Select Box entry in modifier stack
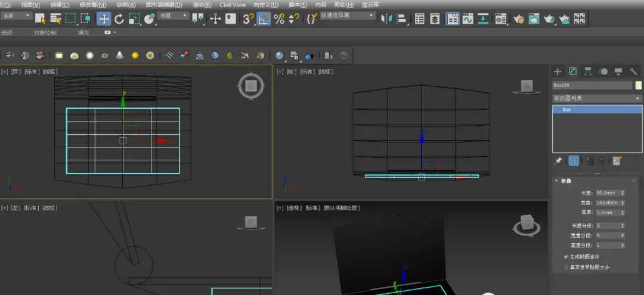Screen dimensions: 644x295 [597, 110]
